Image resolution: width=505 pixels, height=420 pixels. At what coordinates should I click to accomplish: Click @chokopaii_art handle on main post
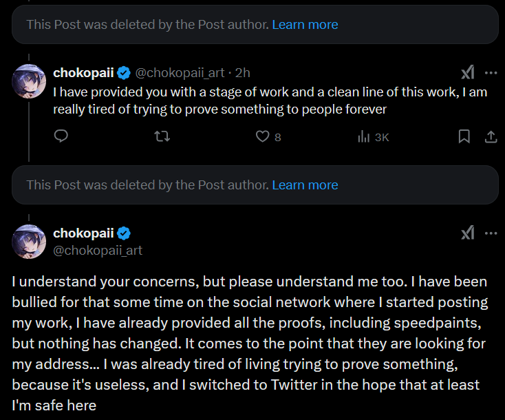click(x=98, y=250)
